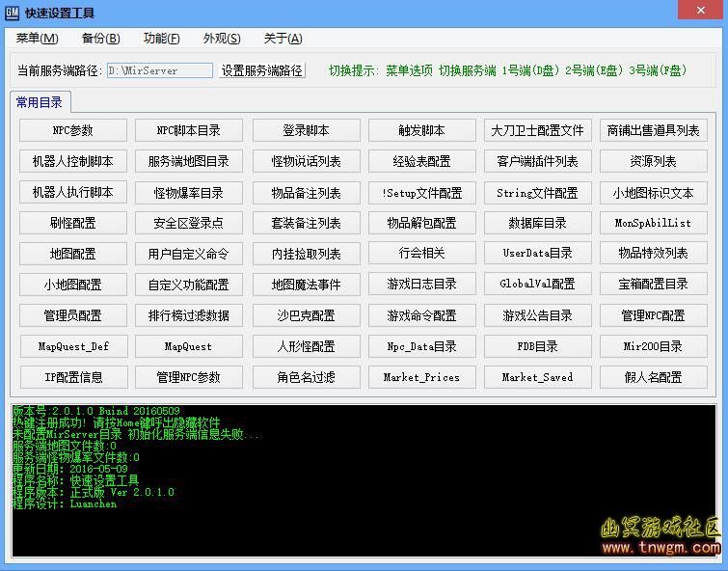Open 客户端插件列表
The image size is (728, 571).
[x=538, y=161]
